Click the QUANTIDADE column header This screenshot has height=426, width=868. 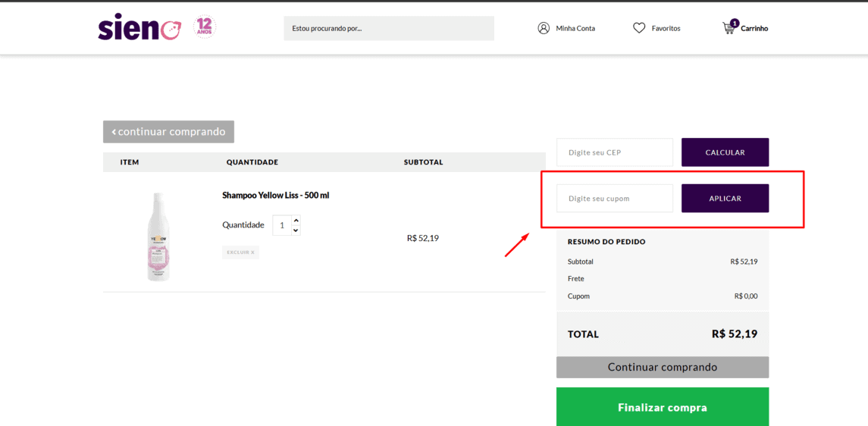252,162
